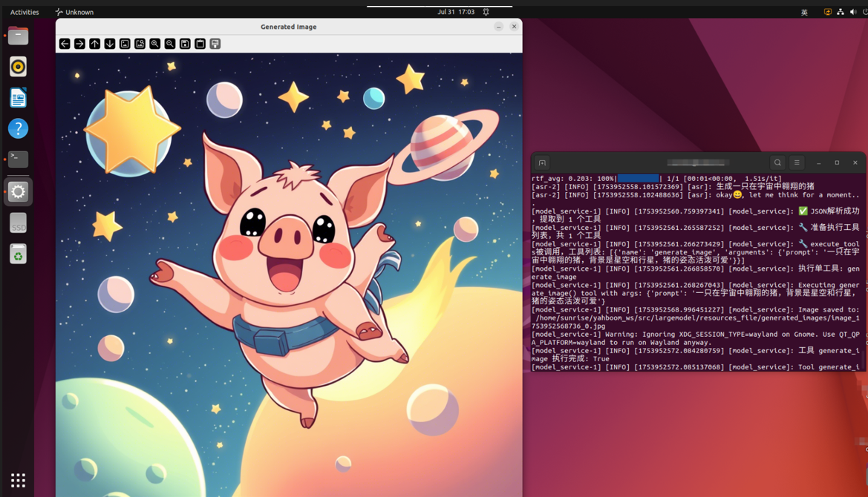
Task: Click the clipboard icon in the viewer toolbar
Action: coord(200,44)
